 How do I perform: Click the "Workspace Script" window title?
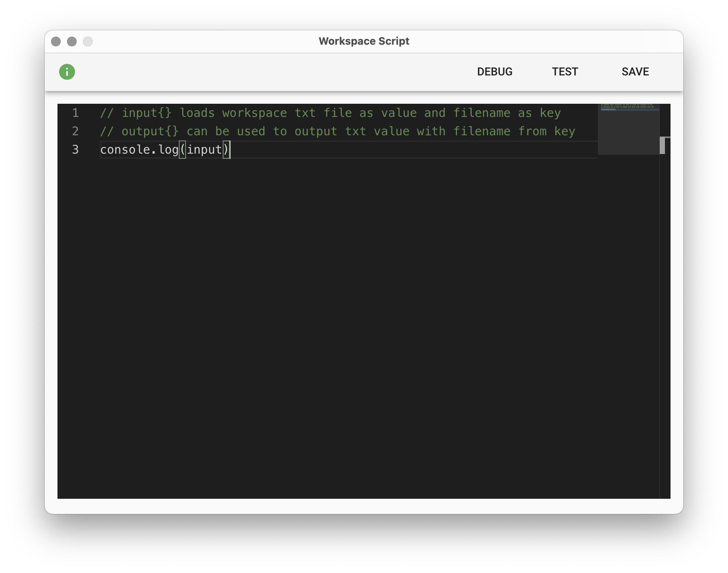pos(364,41)
